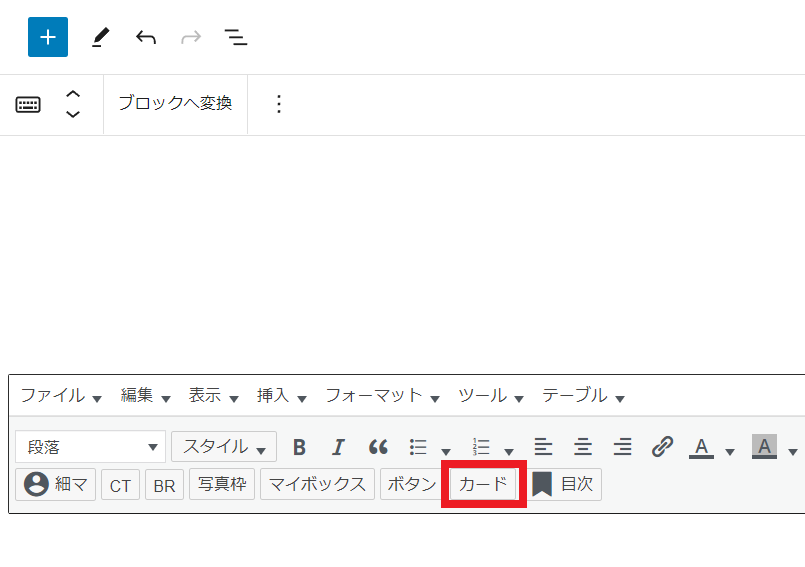
Task: Open the 挿入 menu
Action: (x=281, y=395)
